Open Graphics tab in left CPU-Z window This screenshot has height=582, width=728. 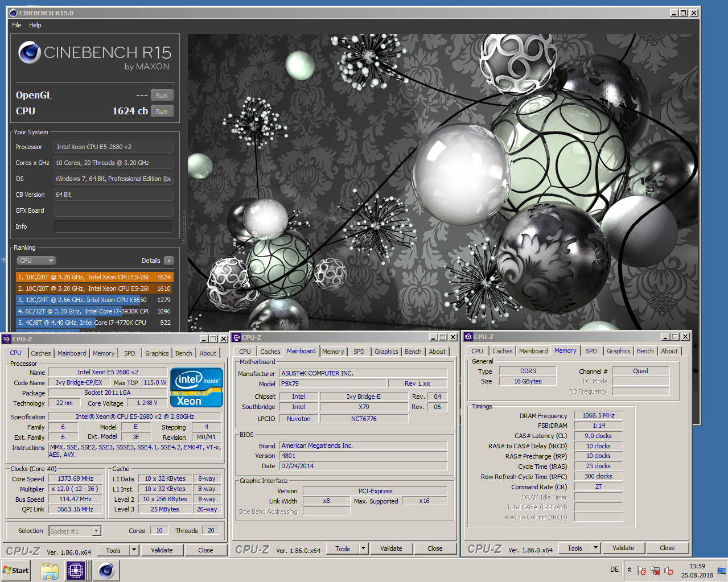click(157, 353)
